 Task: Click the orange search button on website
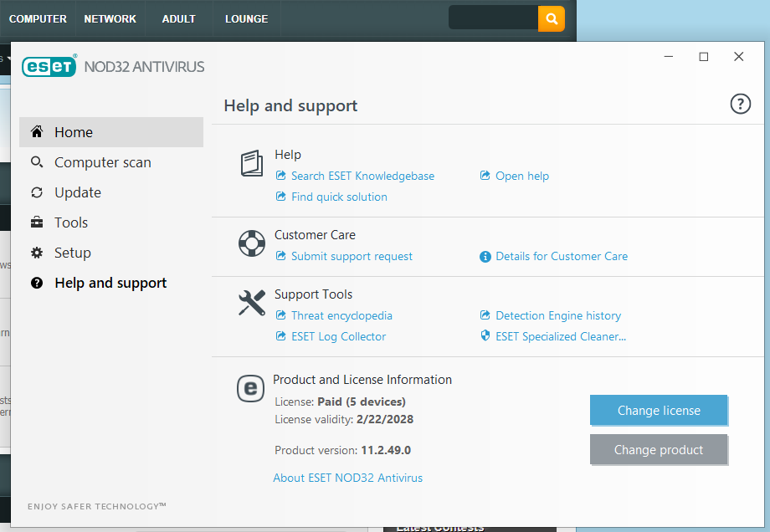point(552,18)
